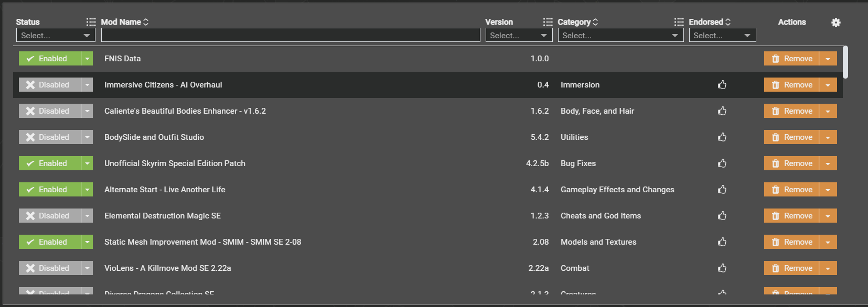
Task: Click Gameplay Effects and Changes category
Action: tap(617, 189)
